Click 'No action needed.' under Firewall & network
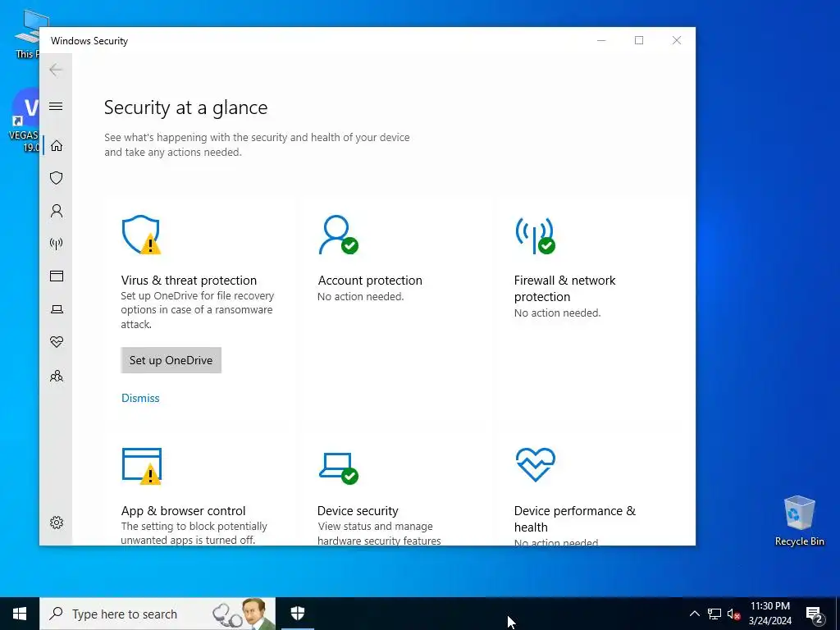840x630 pixels. point(558,313)
